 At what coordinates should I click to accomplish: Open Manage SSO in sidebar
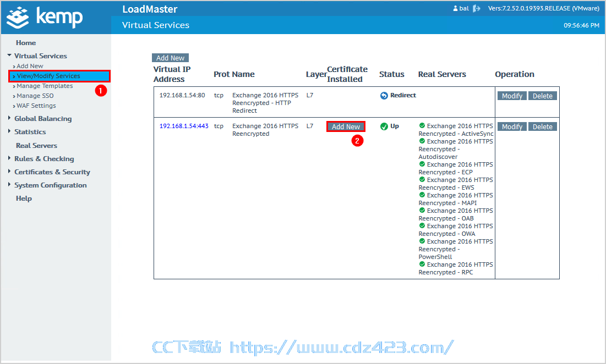tap(35, 96)
